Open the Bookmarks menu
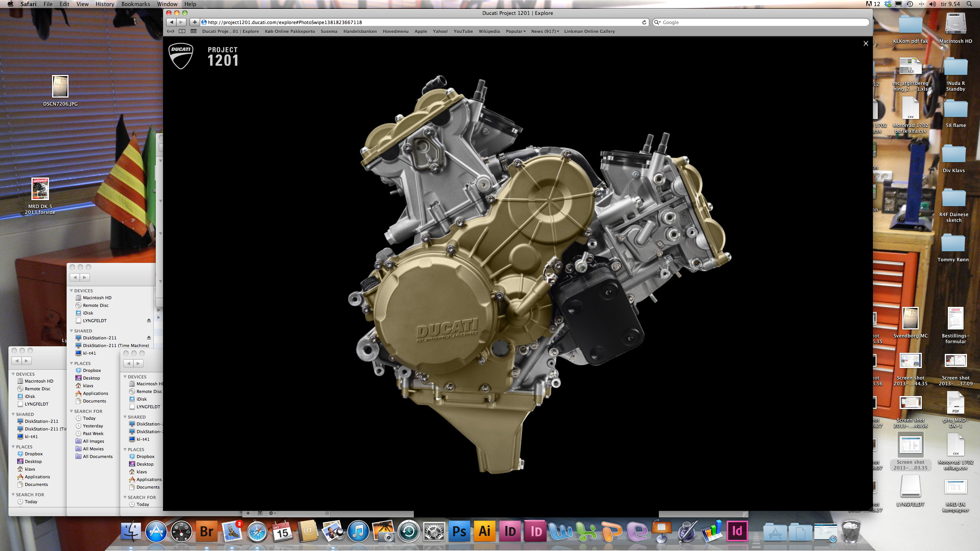980x551 pixels. pos(136,4)
